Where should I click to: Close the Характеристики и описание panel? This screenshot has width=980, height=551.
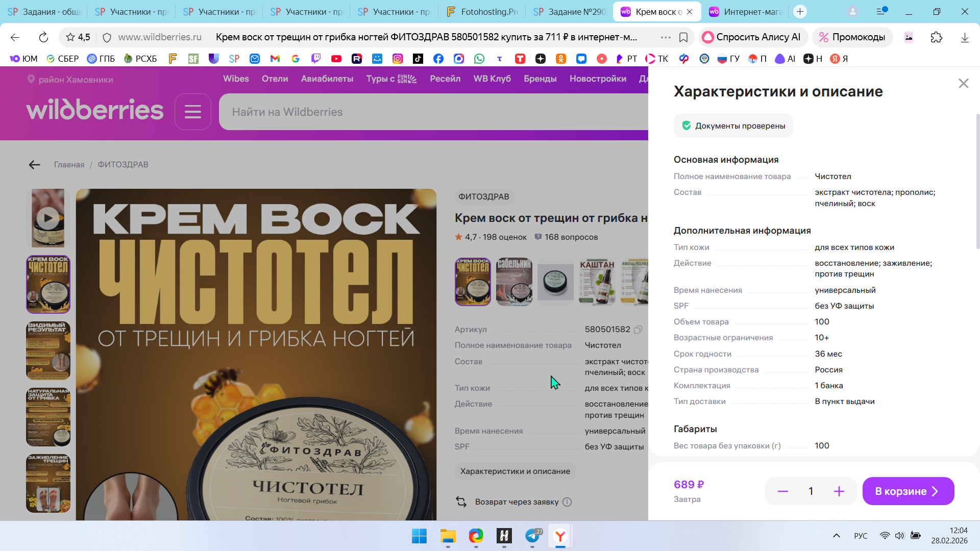(963, 83)
